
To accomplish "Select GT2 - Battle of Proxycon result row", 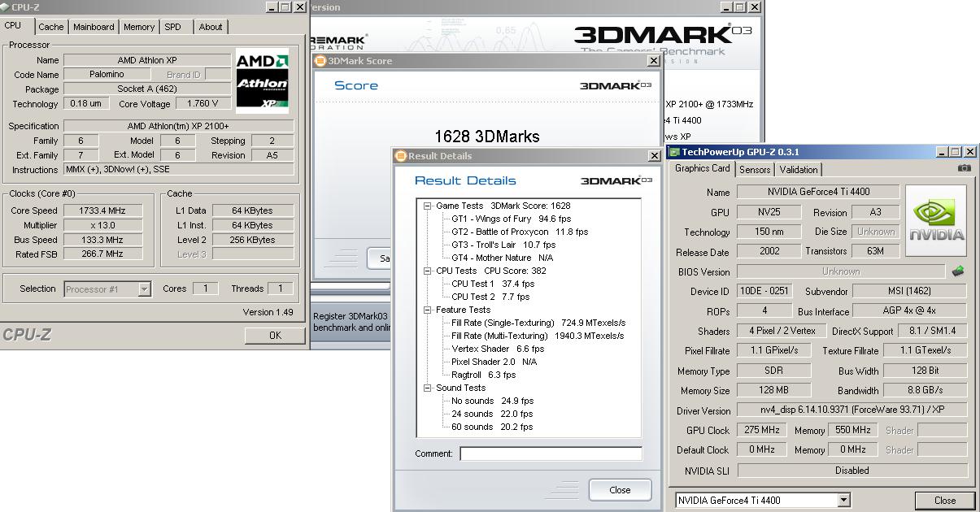I will [x=520, y=232].
